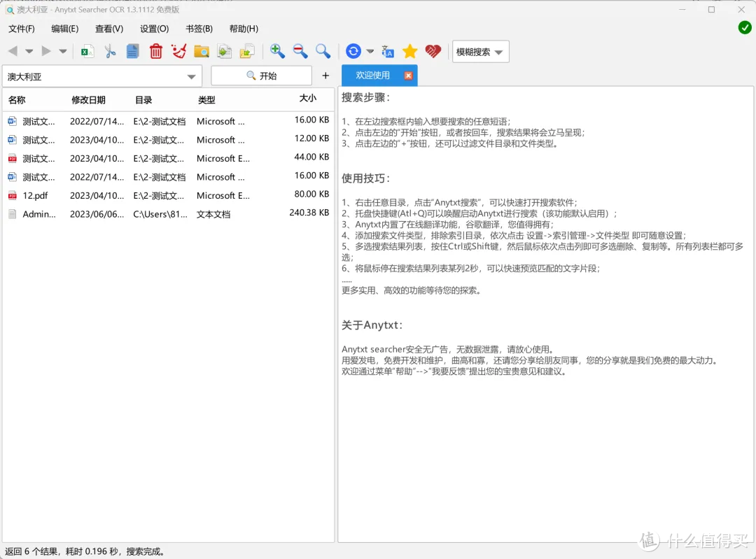This screenshot has height=559, width=756.
Task: Open the 文件(F) menu
Action: tap(22, 29)
